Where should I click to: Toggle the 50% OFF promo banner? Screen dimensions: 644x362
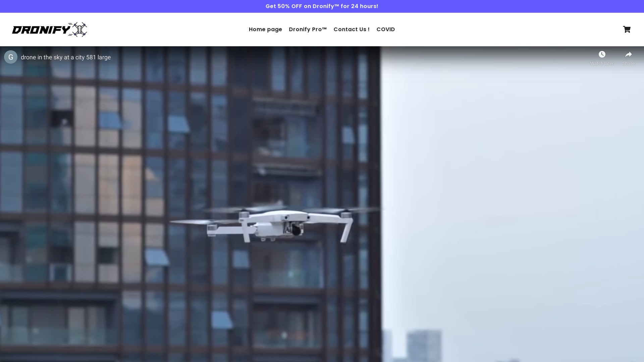click(x=322, y=6)
